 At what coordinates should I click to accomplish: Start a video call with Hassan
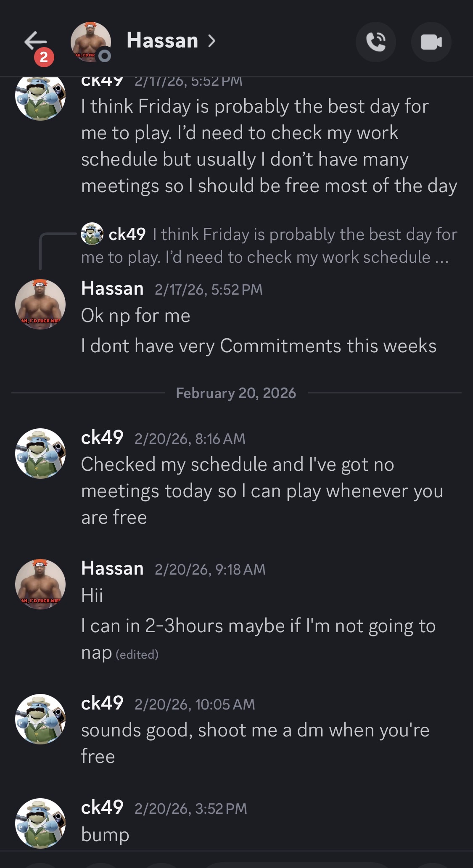point(431,42)
